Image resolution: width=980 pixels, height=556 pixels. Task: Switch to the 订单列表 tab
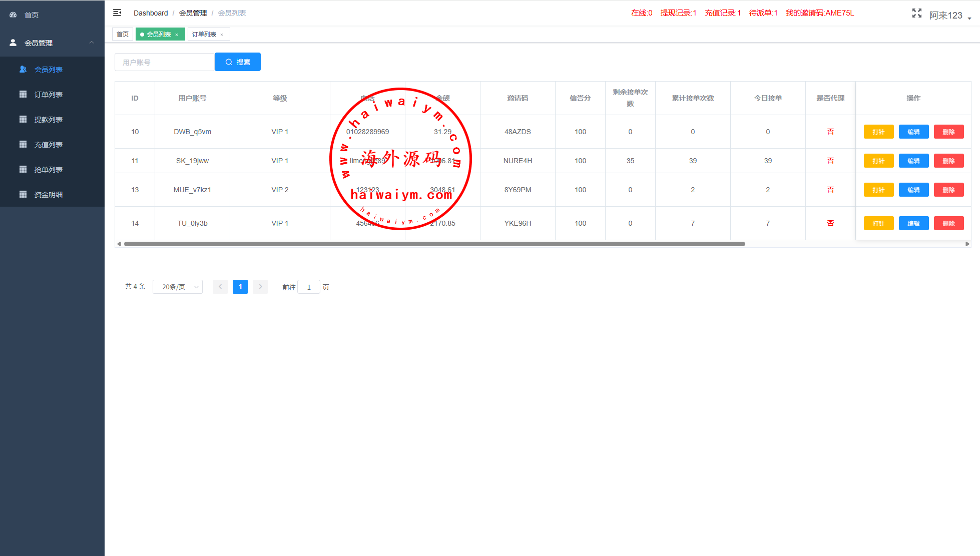(x=204, y=34)
